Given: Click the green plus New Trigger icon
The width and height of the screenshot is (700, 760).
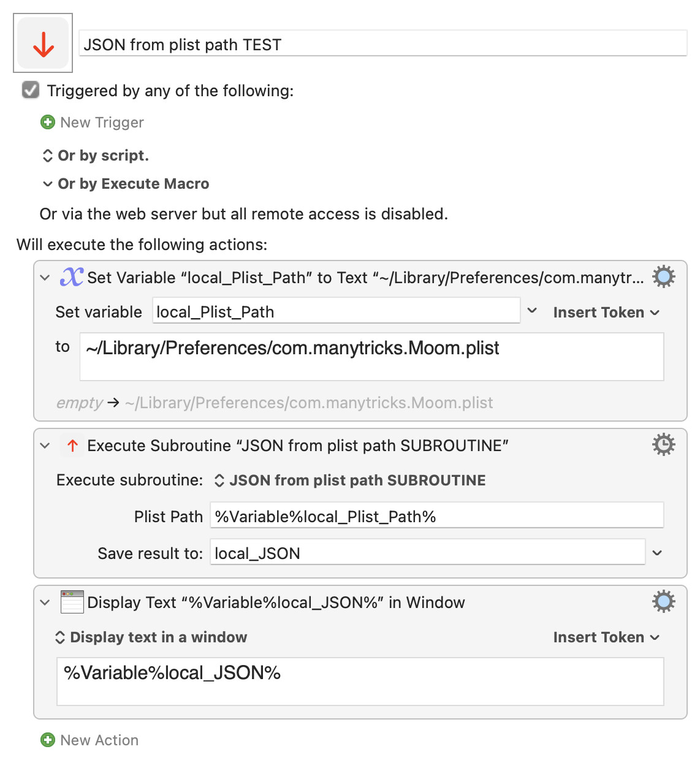Looking at the screenshot, I should pyautogui.click(x=47, y=123).
